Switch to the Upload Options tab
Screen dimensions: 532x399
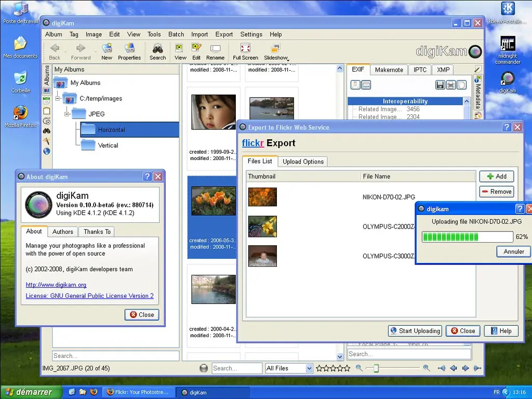pyautogui.click(x=303, y=162)
